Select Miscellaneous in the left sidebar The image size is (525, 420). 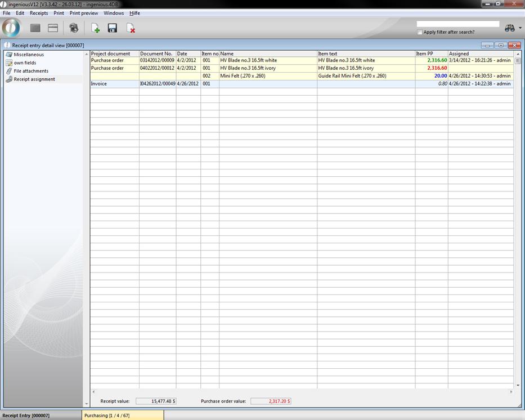[29, 55]
